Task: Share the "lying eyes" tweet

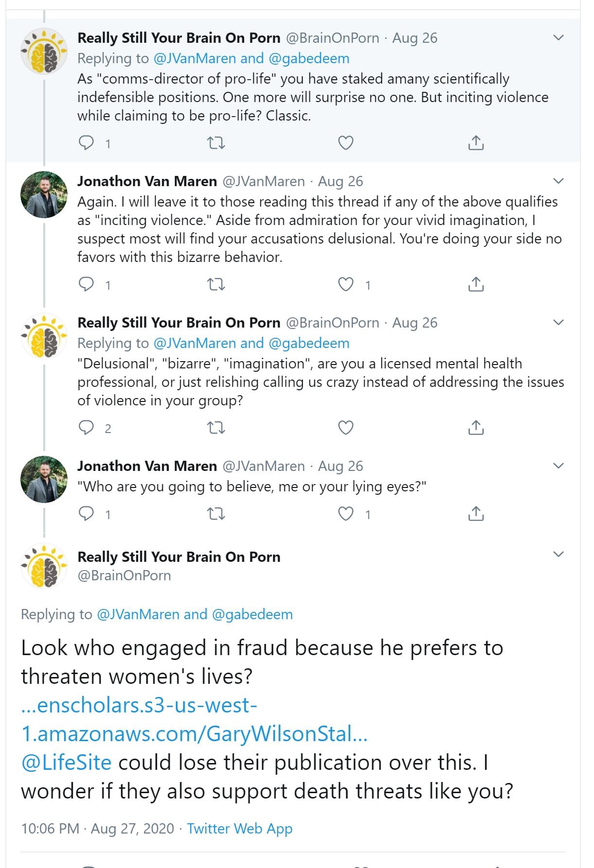Action: (476, 514)
